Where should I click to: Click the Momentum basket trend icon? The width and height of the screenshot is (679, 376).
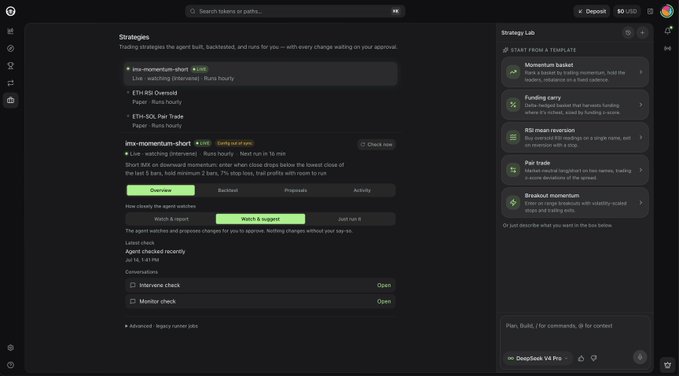click(x=513, y=72)
